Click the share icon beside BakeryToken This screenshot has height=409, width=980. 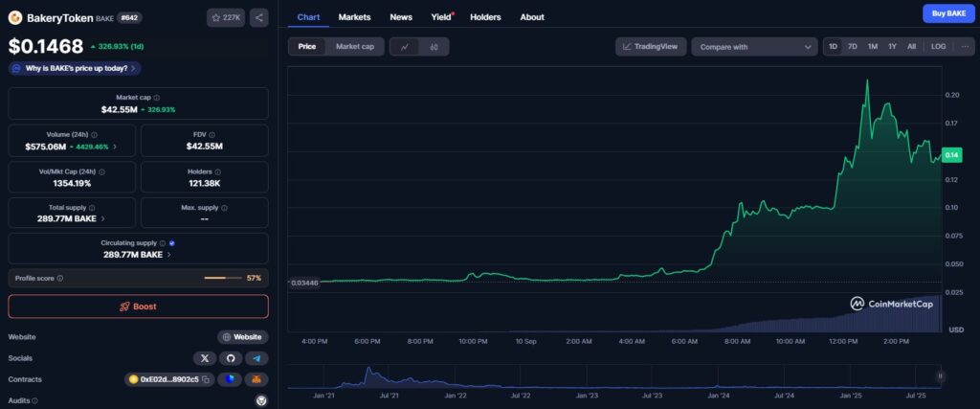pyautogui.click(x=259, y=17)
